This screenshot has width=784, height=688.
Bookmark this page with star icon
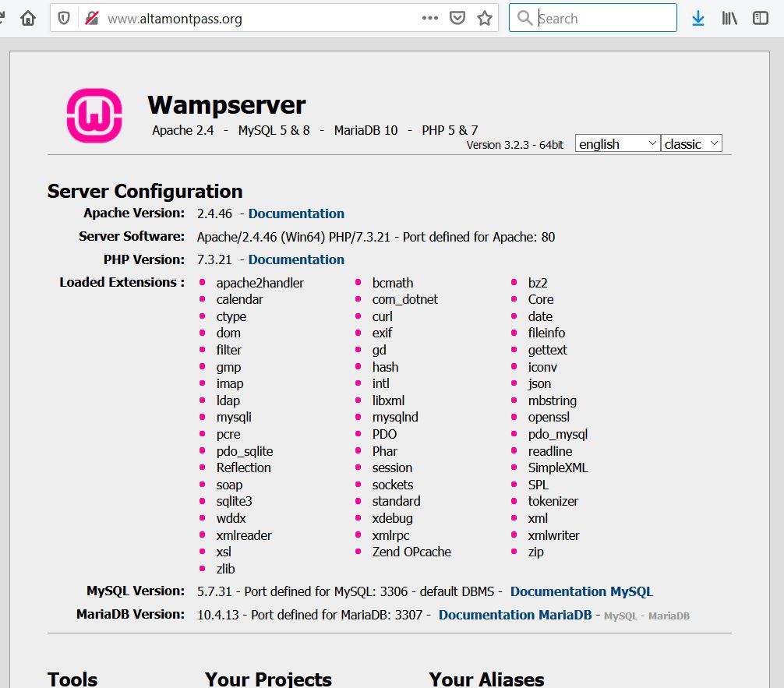pos(485,18)
